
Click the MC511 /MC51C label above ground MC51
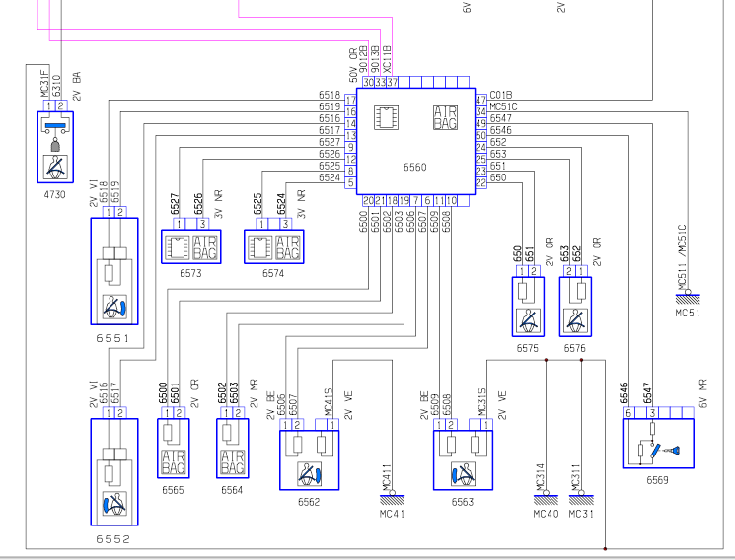point(683,257)
